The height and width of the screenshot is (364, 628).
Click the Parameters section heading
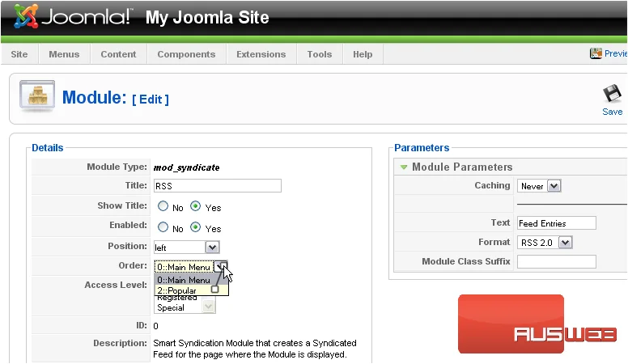(x=422, y=148)
